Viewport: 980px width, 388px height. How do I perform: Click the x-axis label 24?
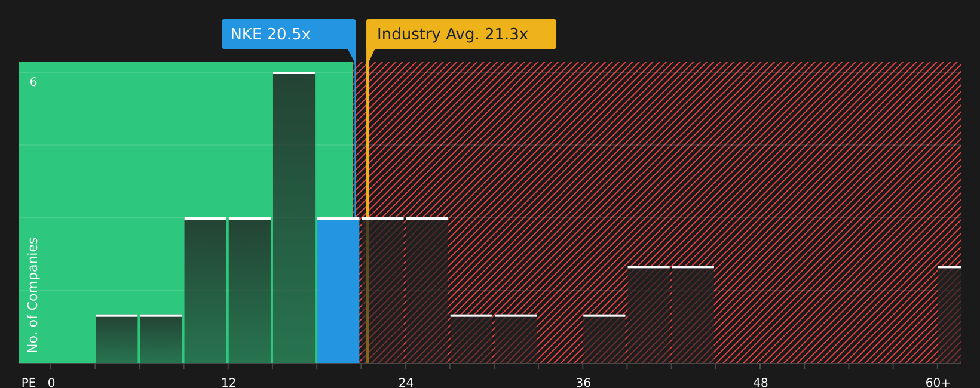pyautogui.click(x=406, y=383)
